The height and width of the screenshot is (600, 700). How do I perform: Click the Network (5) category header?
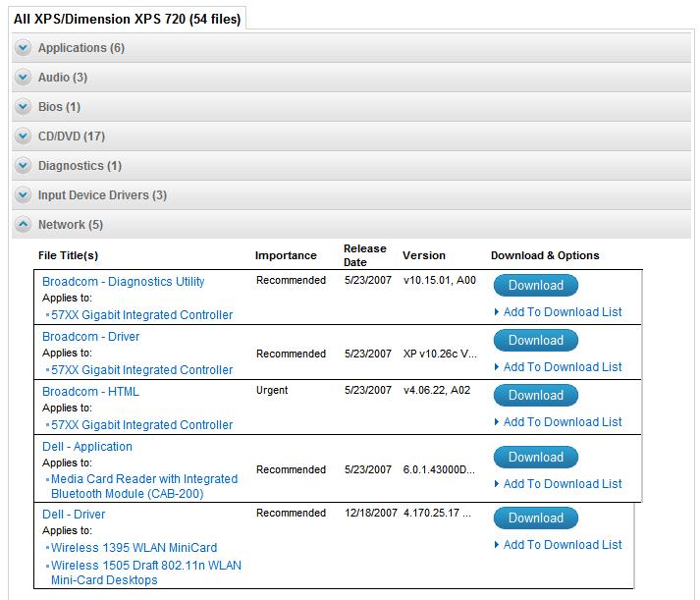pyautogui.click(x=351, y=225)
